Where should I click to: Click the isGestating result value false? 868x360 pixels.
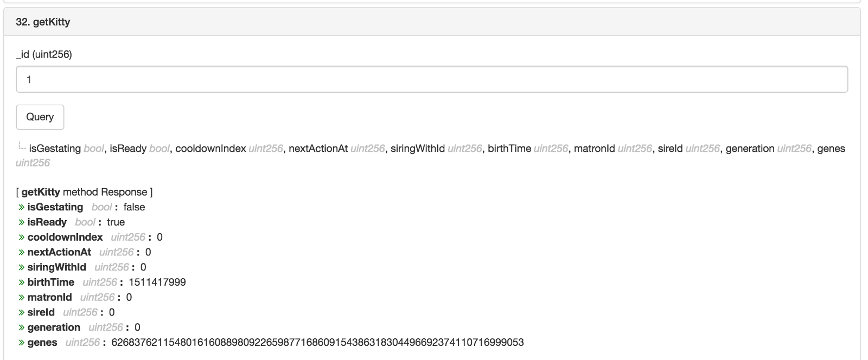click(134, 207)
